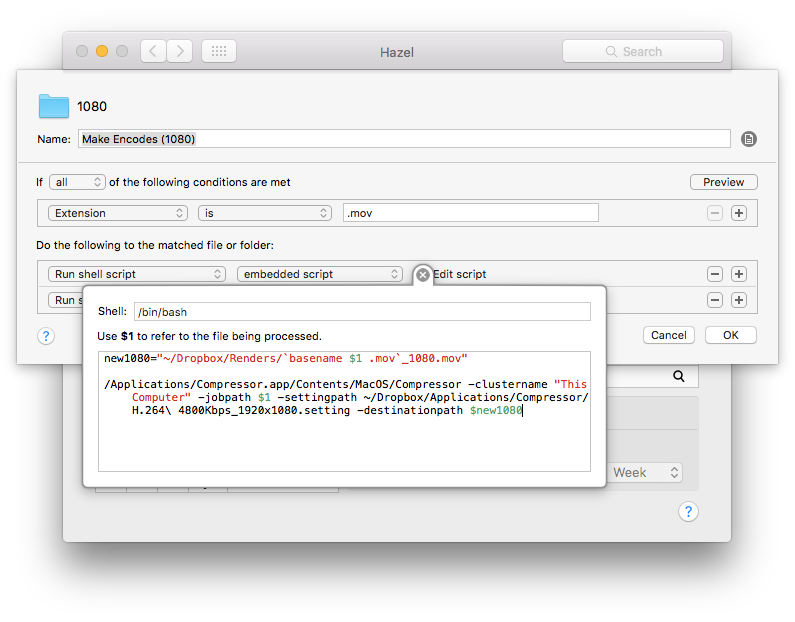Edit the .mov extension value field
Image resolution: width=795 pixels, height=622 pixels.
coord(471,213)
